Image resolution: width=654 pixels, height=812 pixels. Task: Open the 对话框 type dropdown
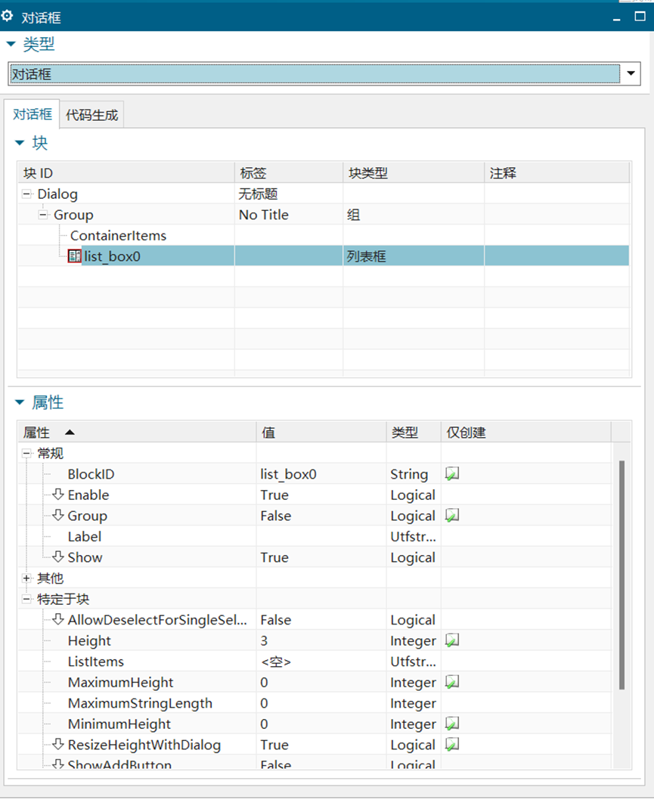tap(631, 73)
